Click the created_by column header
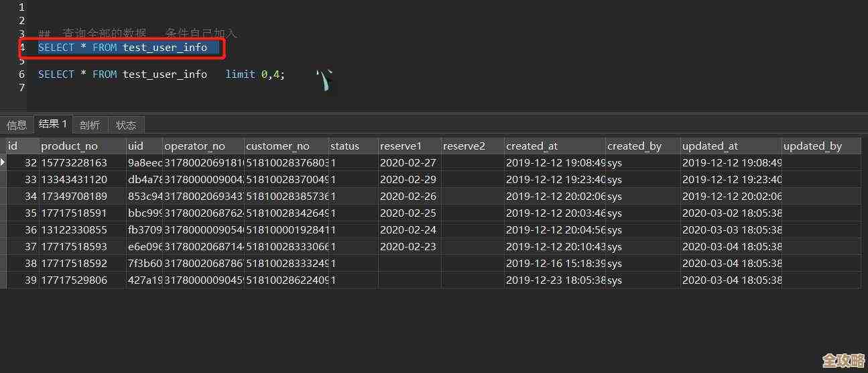Viewport: 868px width, 373px height. [643, 146]
